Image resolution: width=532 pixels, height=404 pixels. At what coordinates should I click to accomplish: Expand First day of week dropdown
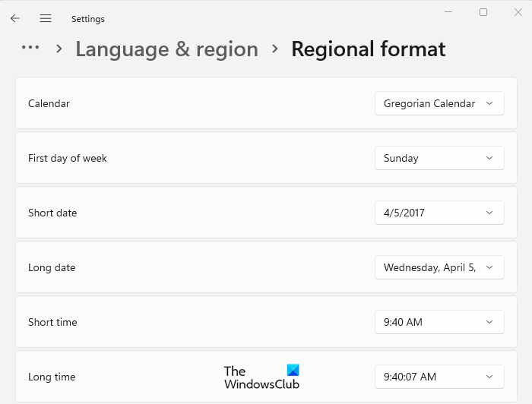click(439, 158)
